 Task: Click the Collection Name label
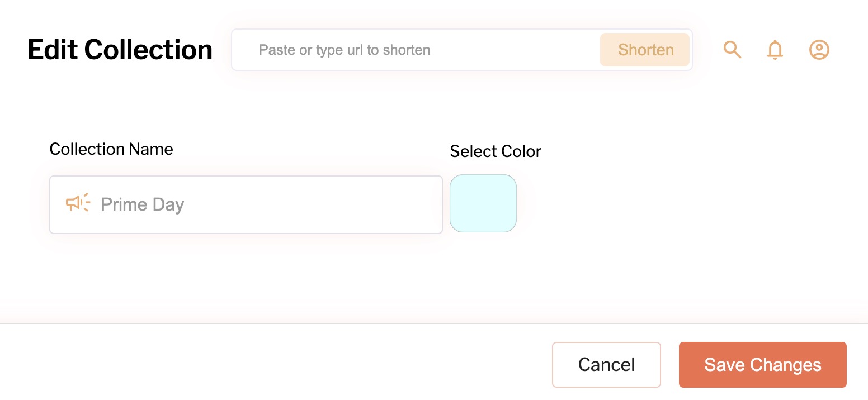[x=111, y=149]
